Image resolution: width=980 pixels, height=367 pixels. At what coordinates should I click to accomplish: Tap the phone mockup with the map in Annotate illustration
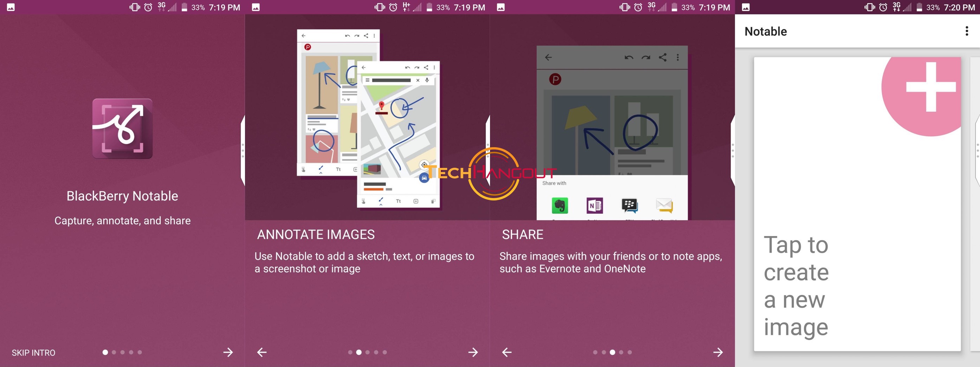[x=398, y=135]
